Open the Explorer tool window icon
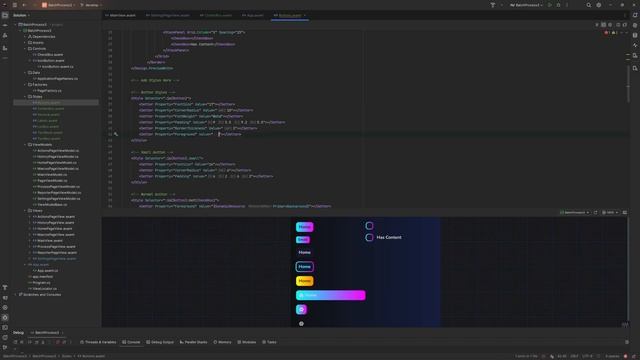Screen dimensions: 640x360 click(5, 15)
